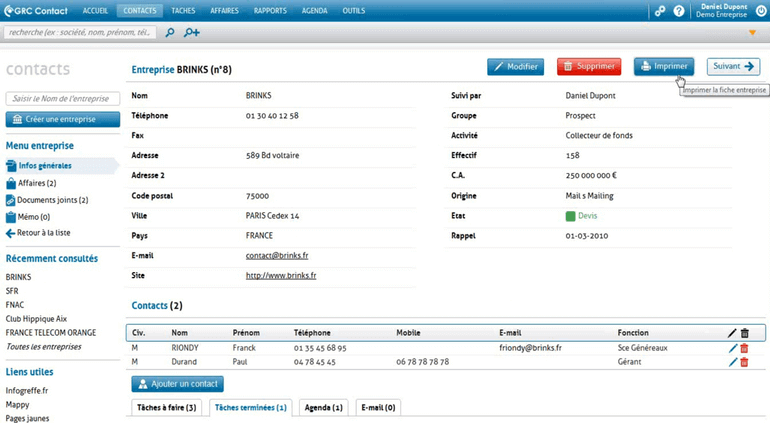Click Ajouter un contact button
This screenshot has width=770, height=423.
point(177,384)
